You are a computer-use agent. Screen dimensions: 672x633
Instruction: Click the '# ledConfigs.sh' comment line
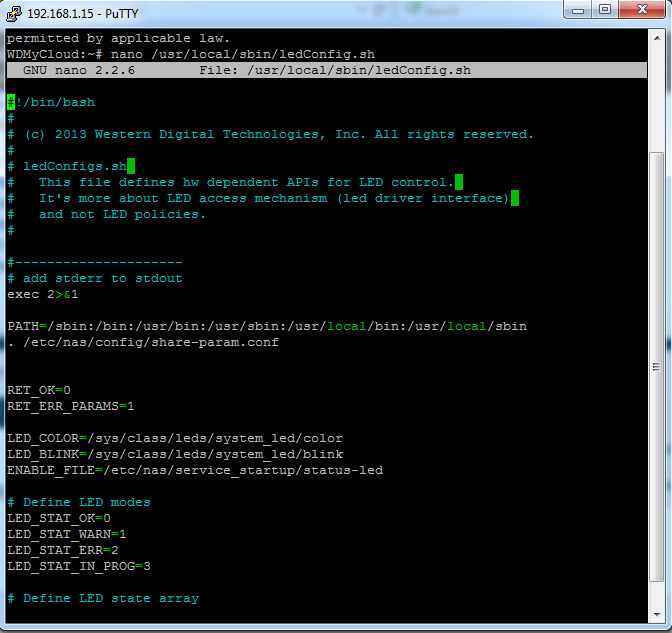(x=67, y=166)
